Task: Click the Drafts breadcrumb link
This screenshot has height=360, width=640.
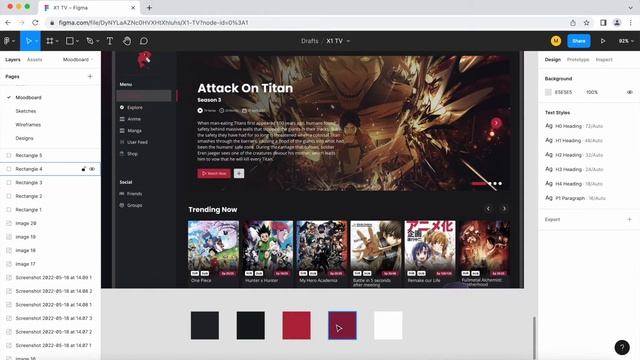Action: click(309, 41)
